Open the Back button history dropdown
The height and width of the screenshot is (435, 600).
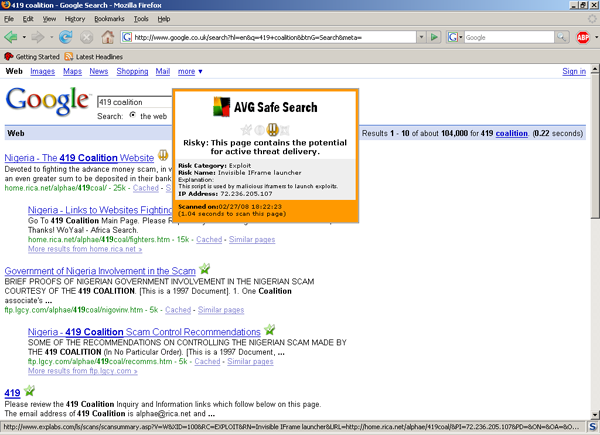(24, 37)
